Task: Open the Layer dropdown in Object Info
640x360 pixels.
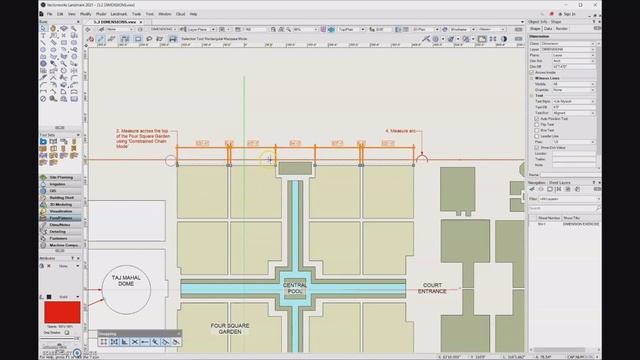Action: (x=568, y=49)
